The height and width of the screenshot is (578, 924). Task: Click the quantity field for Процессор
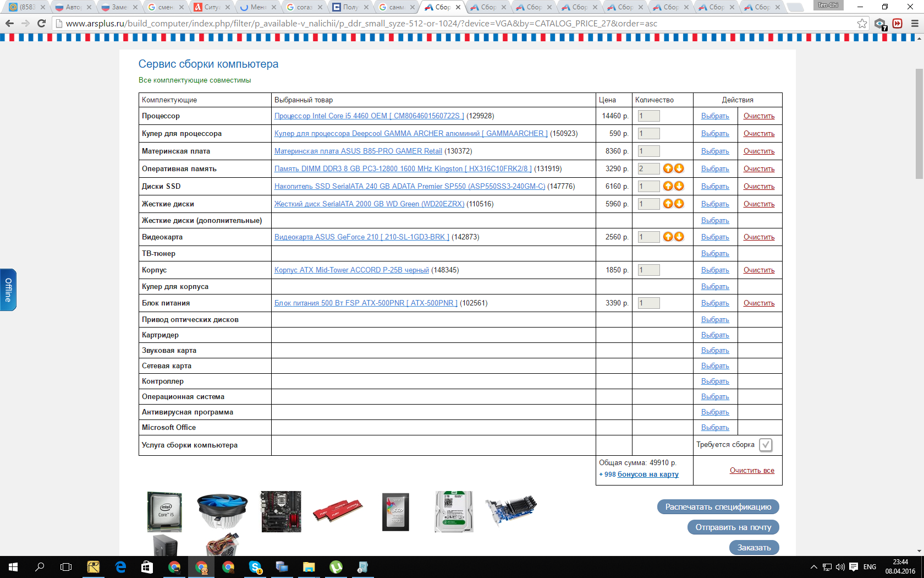click(x=648, y=116)
